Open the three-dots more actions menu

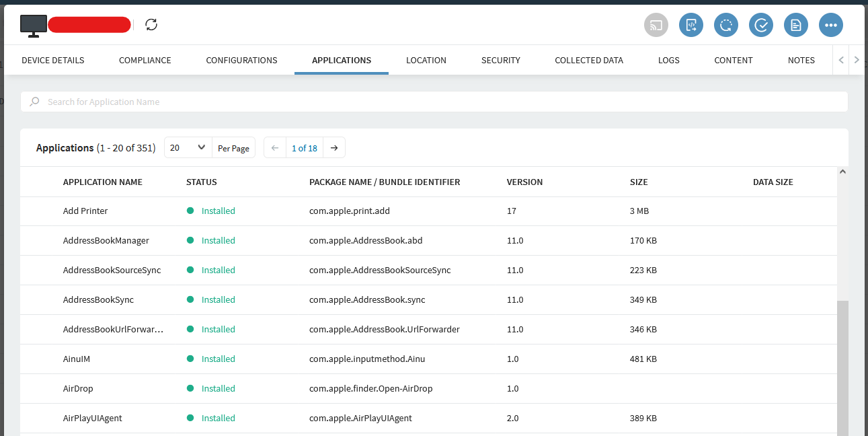click(831, 25)
